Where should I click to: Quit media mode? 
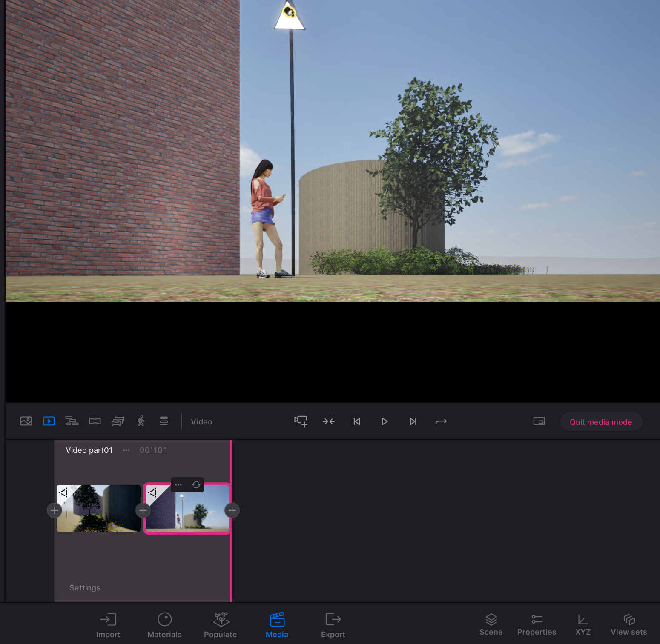click(601, 422)
